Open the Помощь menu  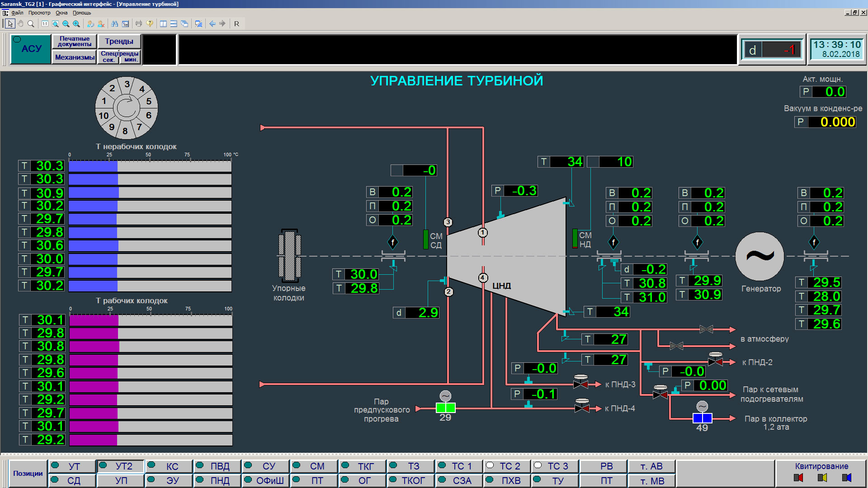(x=82, y=13)
